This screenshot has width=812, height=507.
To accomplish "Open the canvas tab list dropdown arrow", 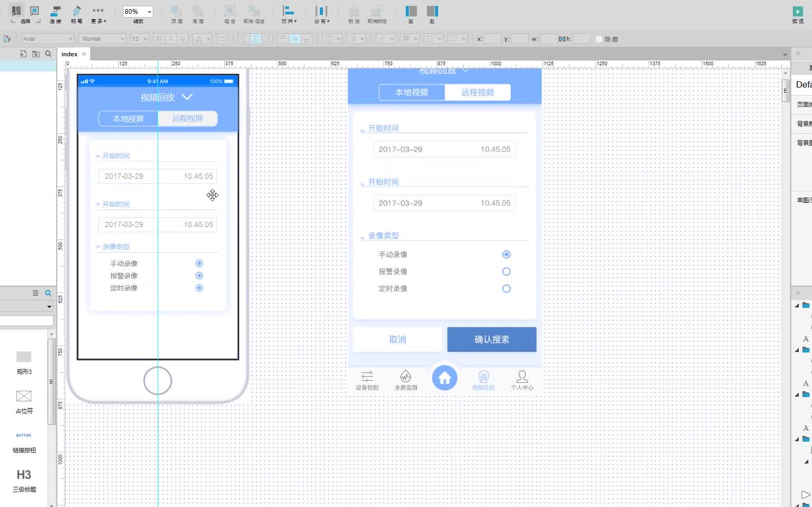I will tap(785, 55).
